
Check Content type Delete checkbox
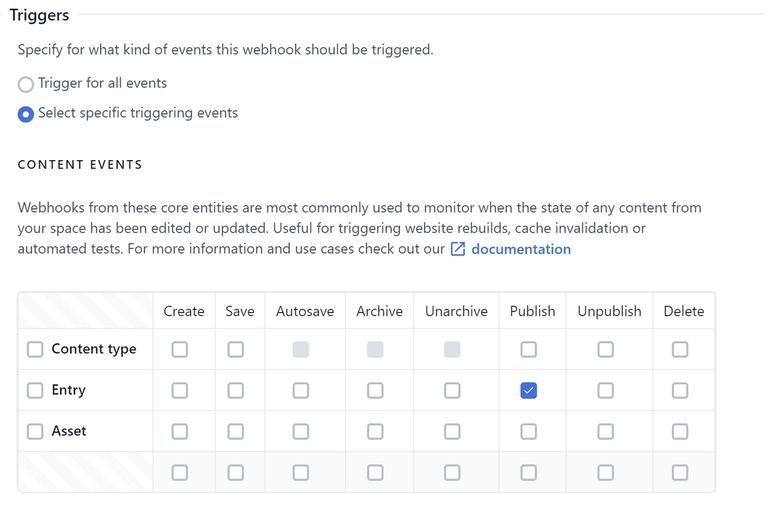680,349
